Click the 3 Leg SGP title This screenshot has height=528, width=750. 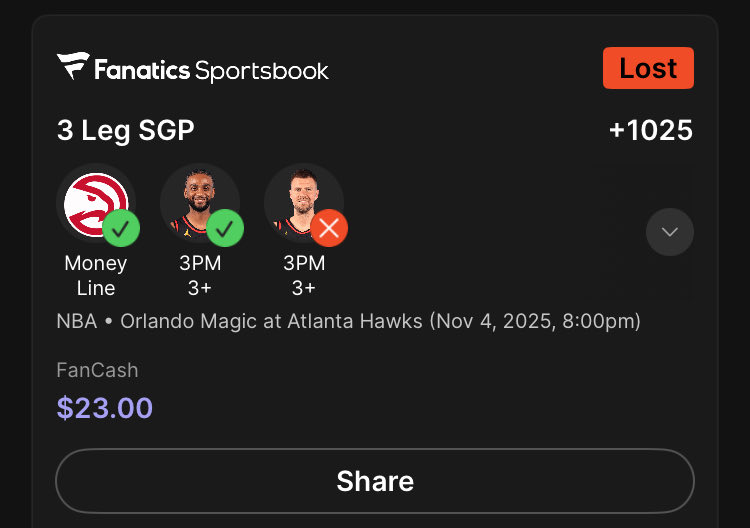(x=126, y=131)
